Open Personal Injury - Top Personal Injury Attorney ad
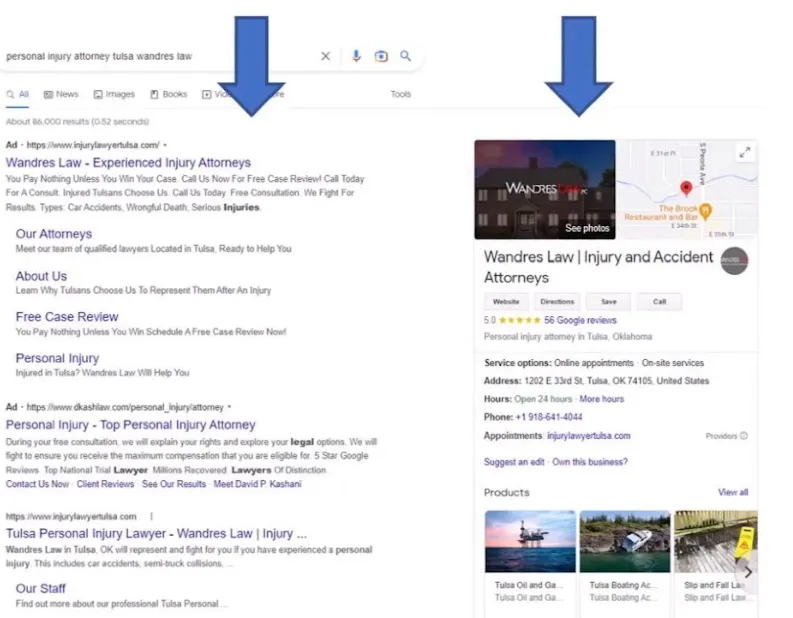The width and height of the screenshot is (793, 618). click(x=130, y=425)
